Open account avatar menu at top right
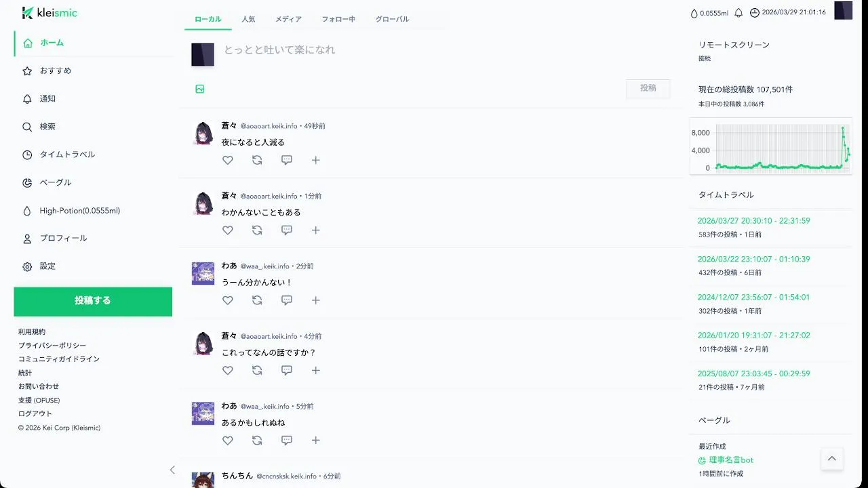 click(843, 11)
